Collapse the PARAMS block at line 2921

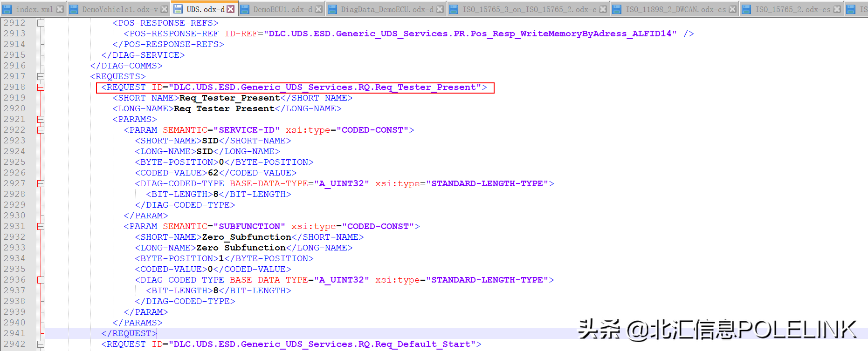coord(41,119)
